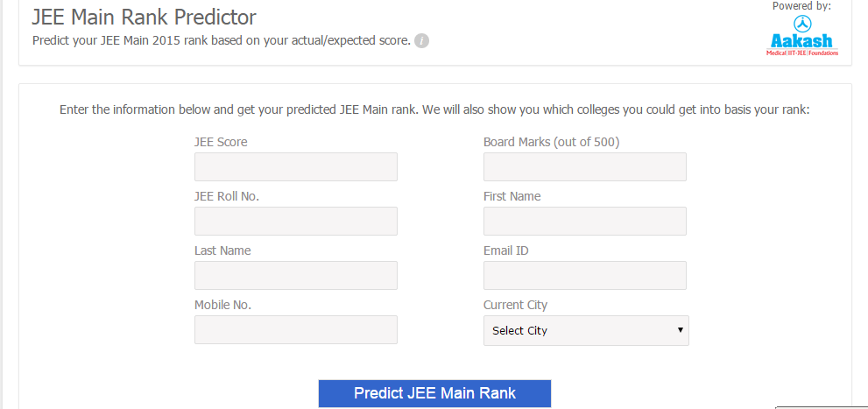Select the Mobile No. input field
The image size is (868, 409).
tap(295, 329)
